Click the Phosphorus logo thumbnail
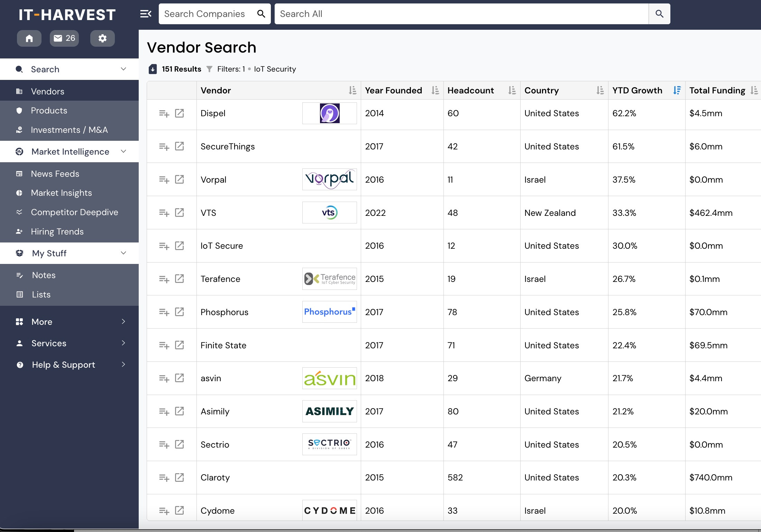This screenshot has height=532, width=761. (x=329, y=312)
